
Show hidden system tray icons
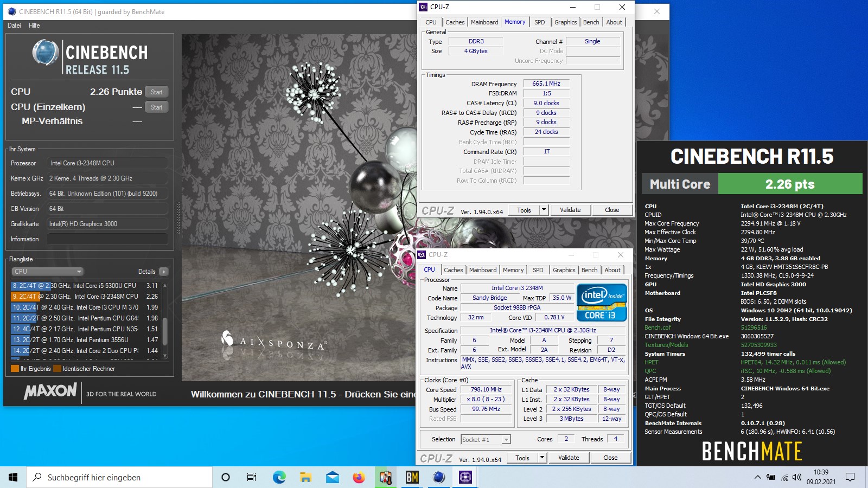point(757,477)
